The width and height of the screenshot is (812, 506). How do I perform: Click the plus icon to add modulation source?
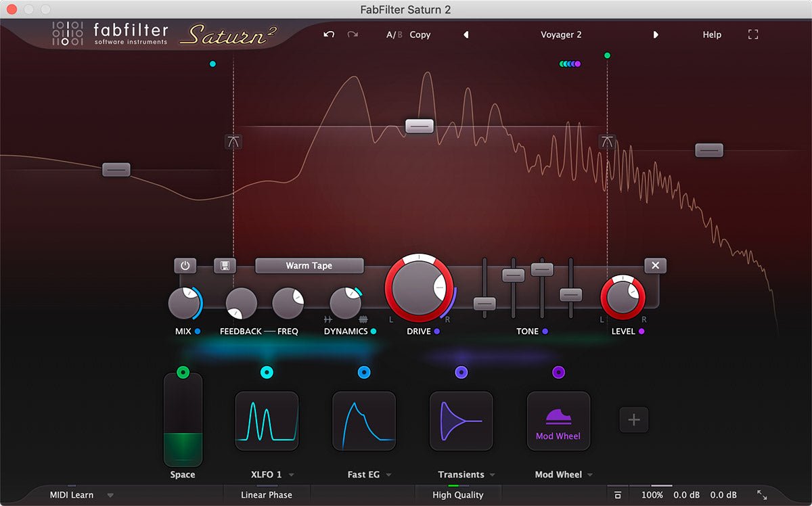(x=634, y=420)
